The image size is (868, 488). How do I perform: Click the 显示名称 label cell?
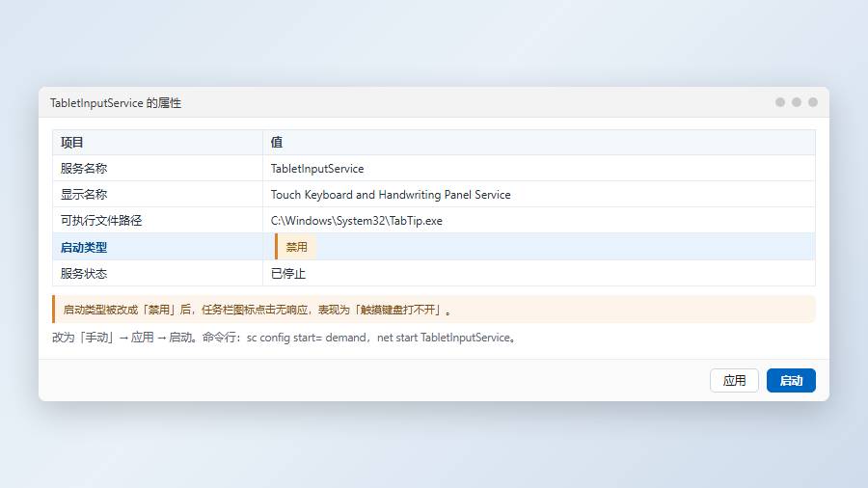point(158,194)
